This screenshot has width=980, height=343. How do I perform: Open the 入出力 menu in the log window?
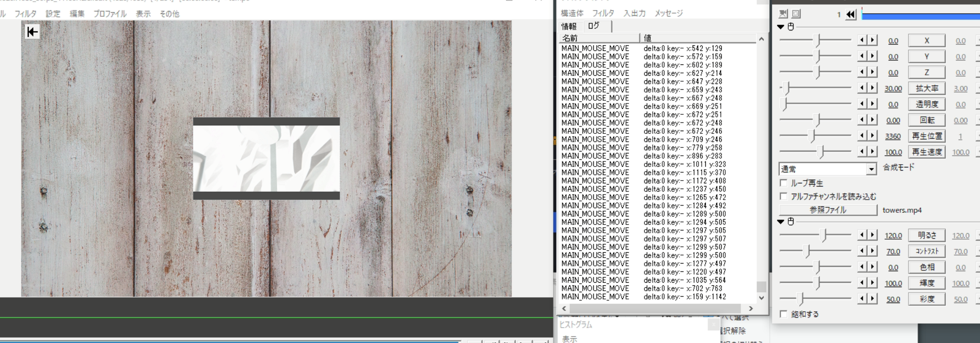(634, 13)
